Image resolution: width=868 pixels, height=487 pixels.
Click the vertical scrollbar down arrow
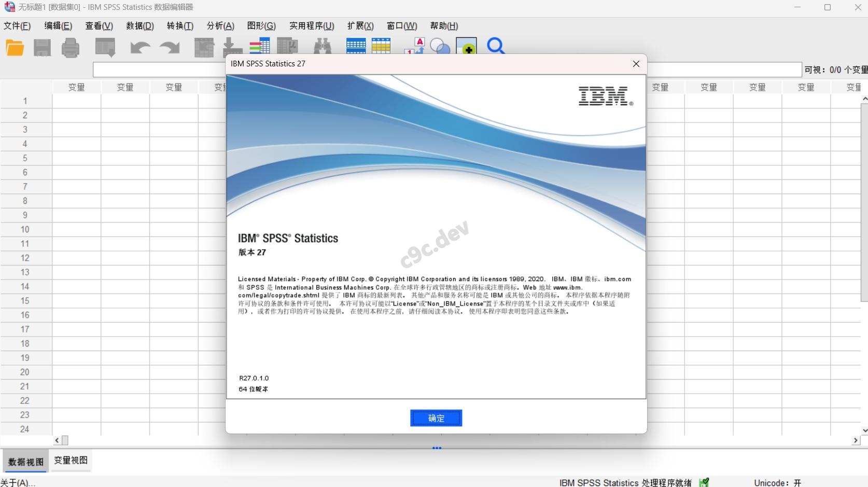pyautogui.click(x=864, y=430)
